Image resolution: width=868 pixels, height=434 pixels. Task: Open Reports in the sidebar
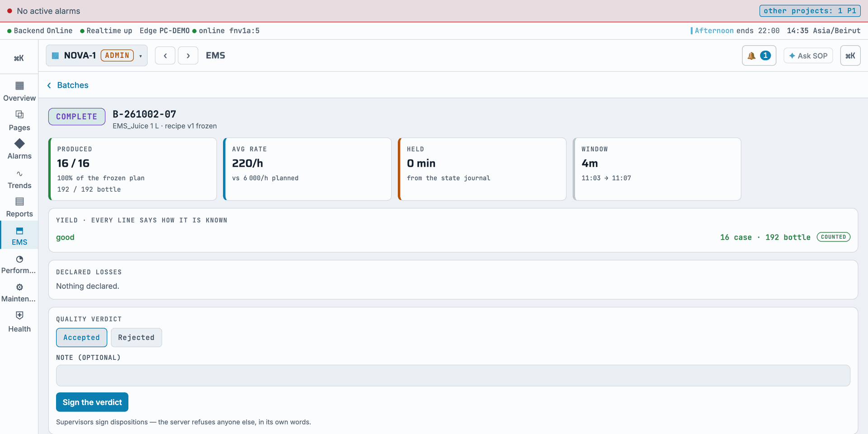tap(19, 208)
